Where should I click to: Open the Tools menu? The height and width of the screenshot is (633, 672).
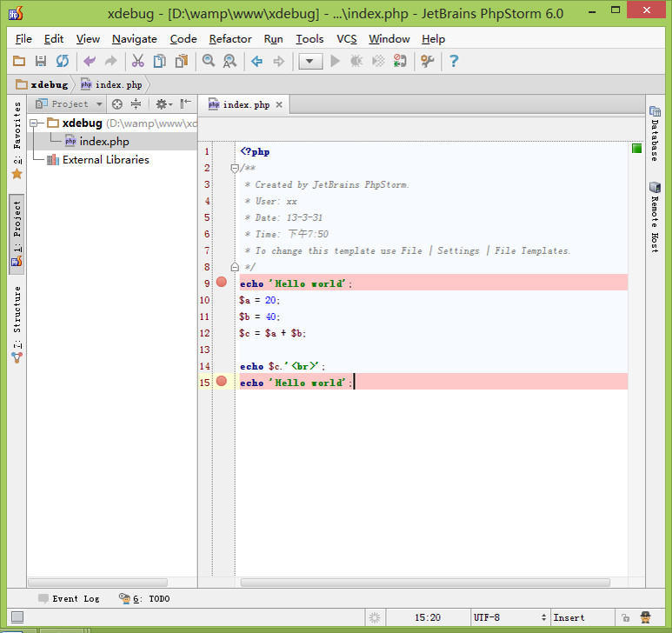[x=309, y=39]
